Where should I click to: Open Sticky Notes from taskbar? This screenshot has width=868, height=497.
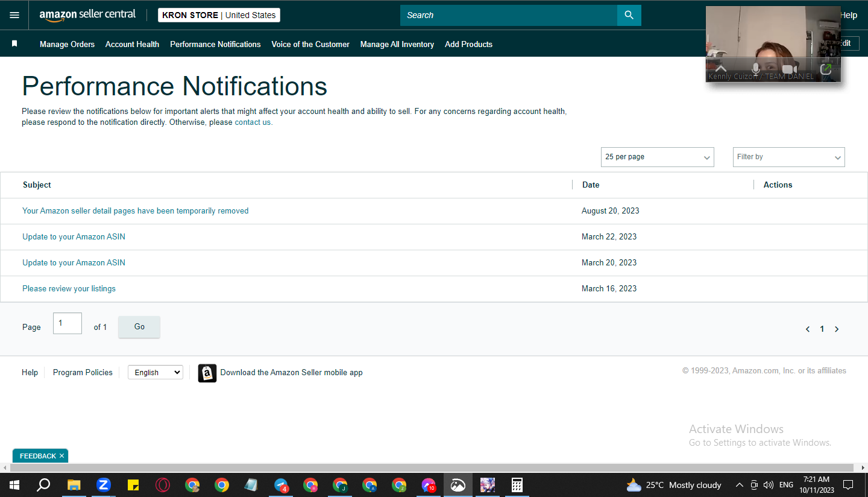(133, 485)
